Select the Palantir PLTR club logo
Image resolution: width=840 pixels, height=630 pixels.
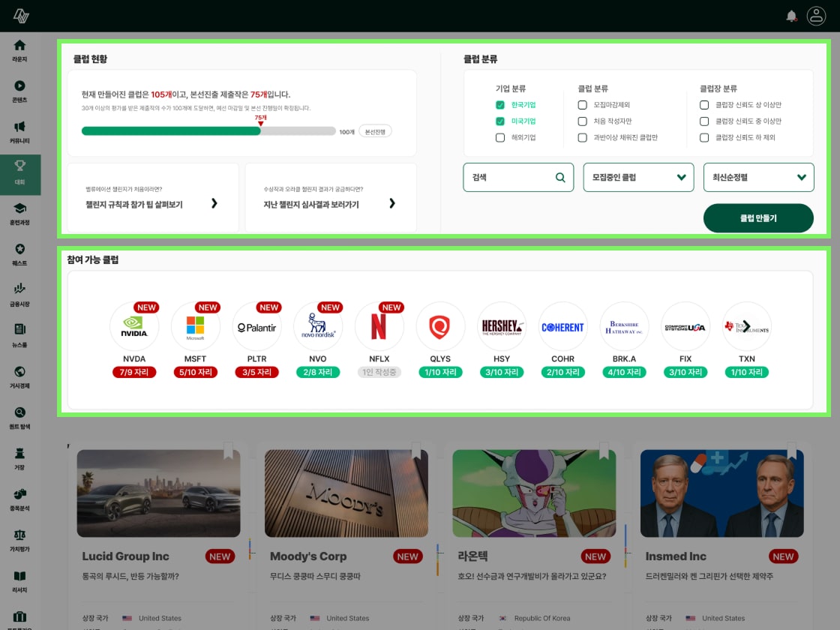pyautogui.click(x=256, y=326)
